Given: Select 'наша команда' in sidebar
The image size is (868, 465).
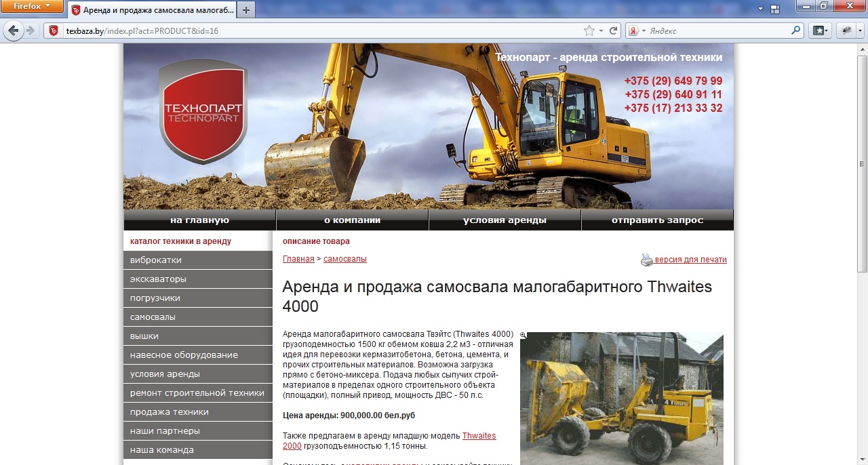Looking at the screenshot, I should click(x=198, y=450).
